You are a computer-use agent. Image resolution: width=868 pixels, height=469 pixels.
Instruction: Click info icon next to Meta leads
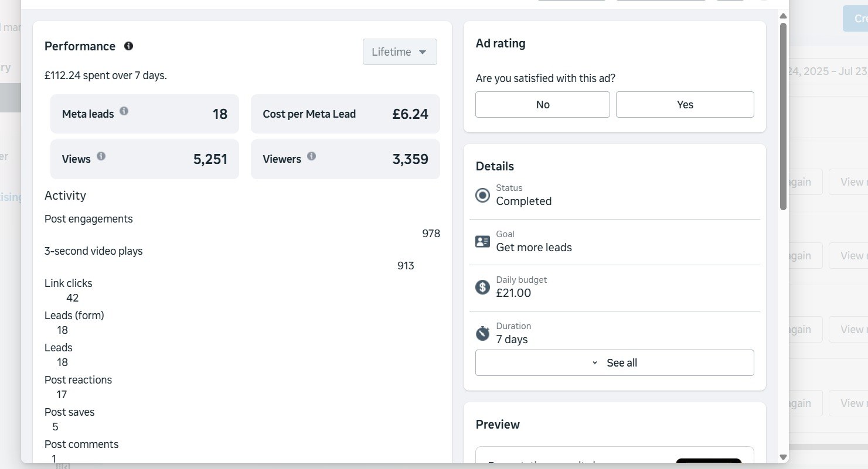point(124,111)
